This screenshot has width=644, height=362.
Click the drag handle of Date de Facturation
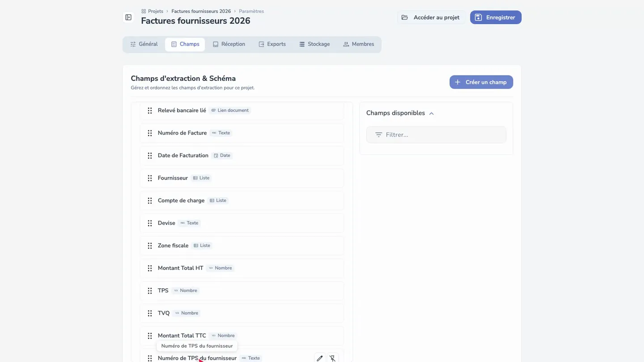pyautogui.click(x=150, y=156)
